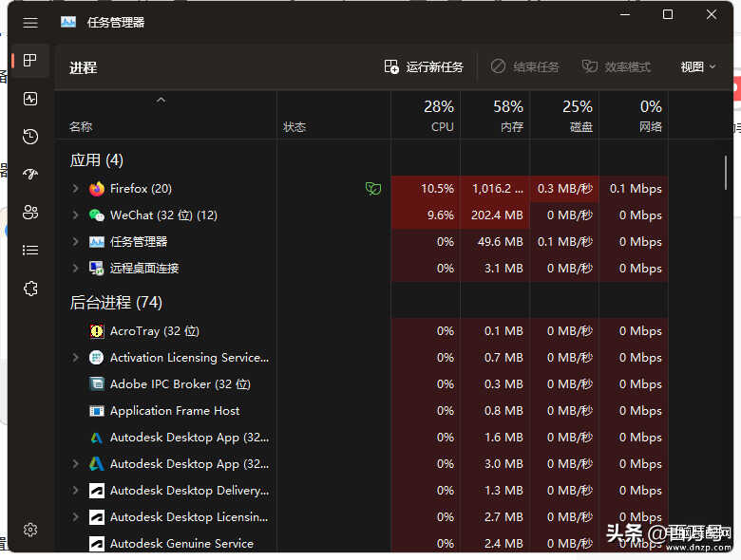Expand the 任务管理器 process group
Viewport: 741px width, 560px height.
point(75,242)
